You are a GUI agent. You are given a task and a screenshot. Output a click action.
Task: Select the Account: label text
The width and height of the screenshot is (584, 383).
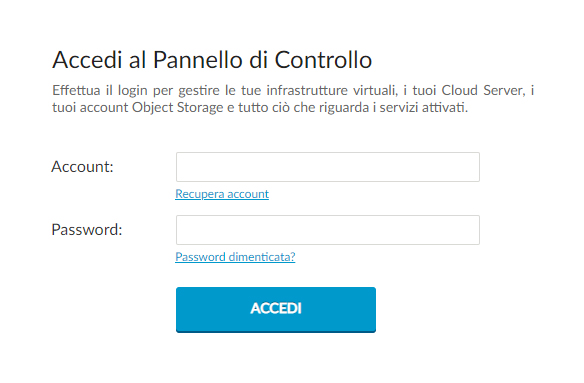click(x=82, y=167)
